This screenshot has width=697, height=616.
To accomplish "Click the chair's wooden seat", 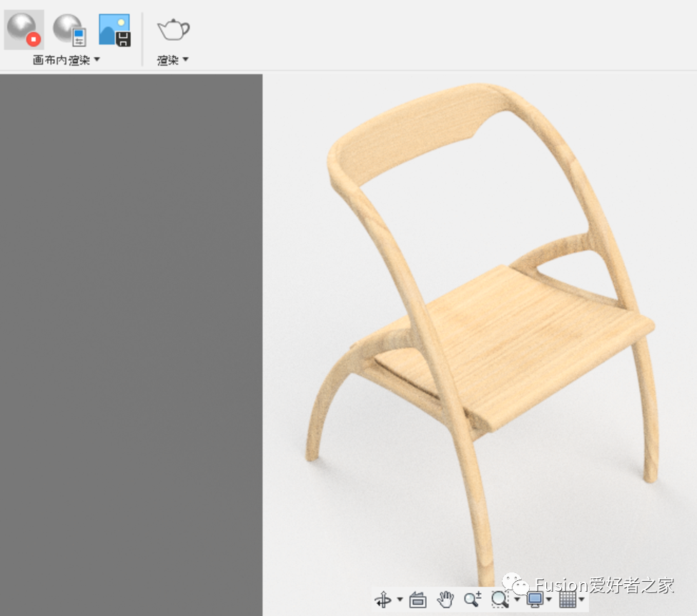I will 515,336.
